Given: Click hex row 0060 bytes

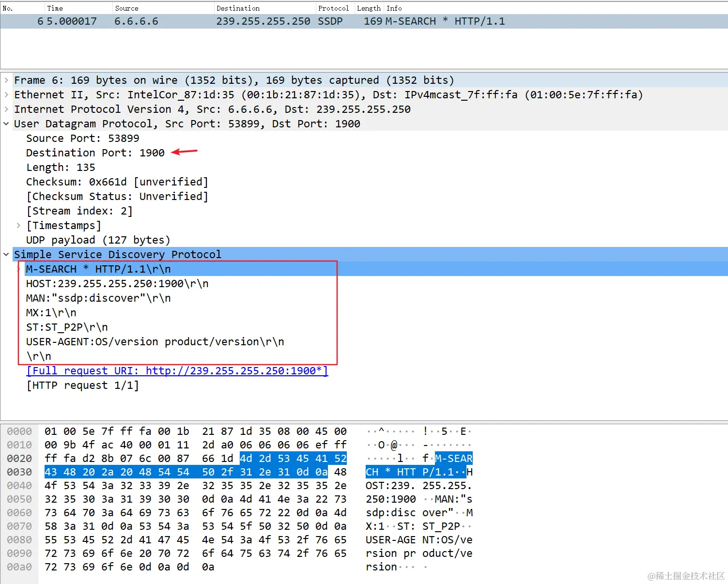Looking at the screenshot, I should coord(196,513).
